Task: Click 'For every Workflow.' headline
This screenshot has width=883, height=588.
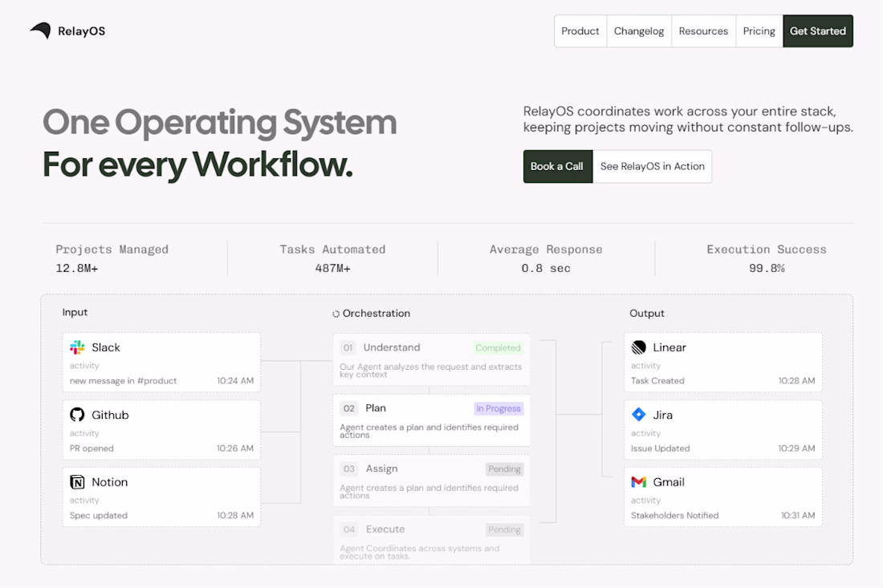Action: 197,165
